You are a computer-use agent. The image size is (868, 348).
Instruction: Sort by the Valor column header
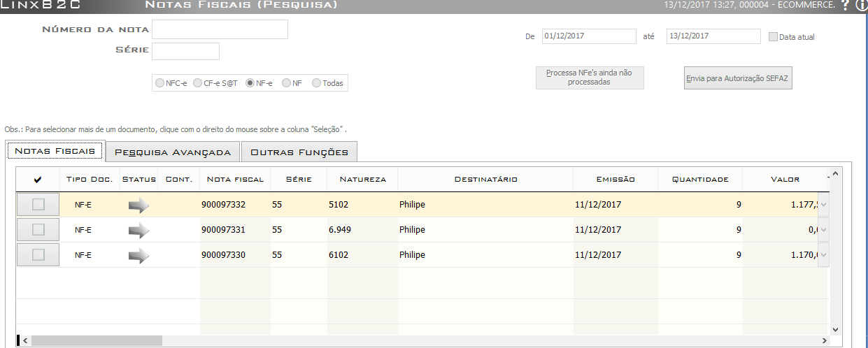coord(785,180)
